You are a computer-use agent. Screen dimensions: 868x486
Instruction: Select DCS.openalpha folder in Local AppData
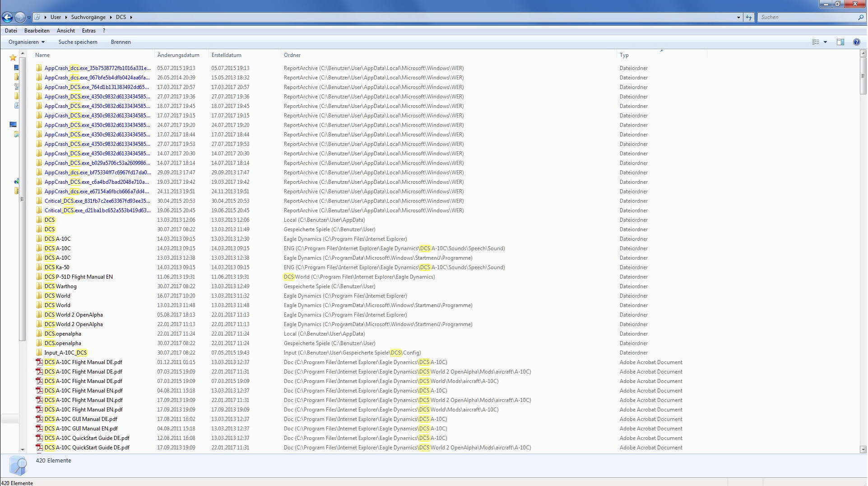pyautogui.click(x=63, y=334)
